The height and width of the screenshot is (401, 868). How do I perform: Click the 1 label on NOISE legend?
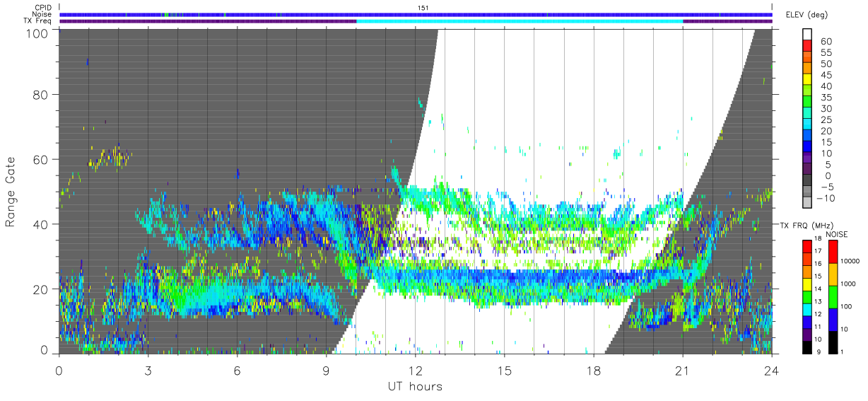(x=843, y=351)
